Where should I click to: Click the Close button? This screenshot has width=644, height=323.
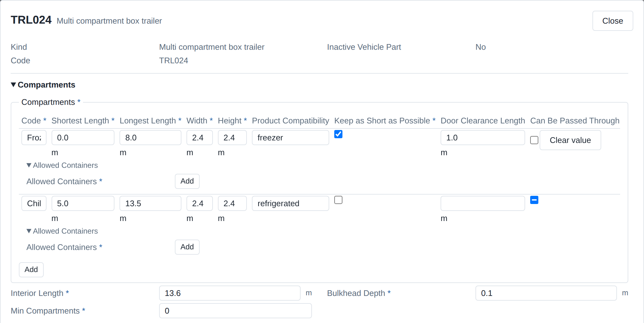point(613,21)
